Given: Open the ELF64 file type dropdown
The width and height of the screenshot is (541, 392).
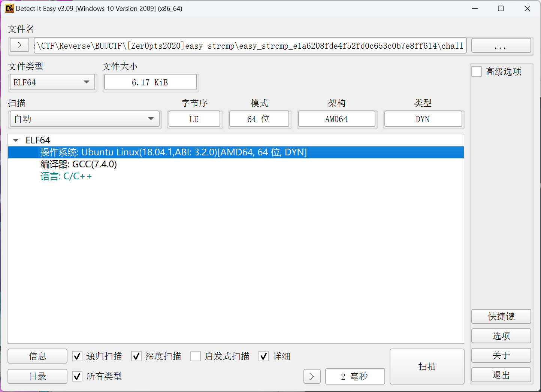Looking at the screenshot, I should (x=52, y=82).
